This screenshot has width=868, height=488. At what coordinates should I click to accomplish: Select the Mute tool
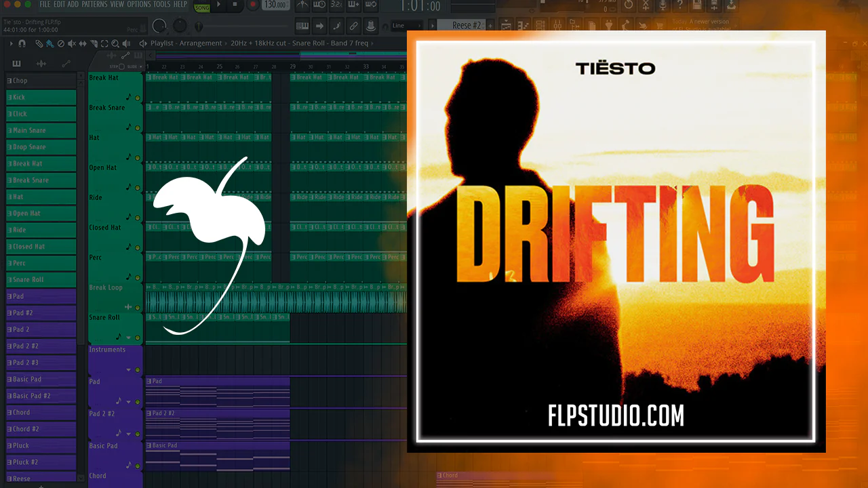[x=72, y=43]
